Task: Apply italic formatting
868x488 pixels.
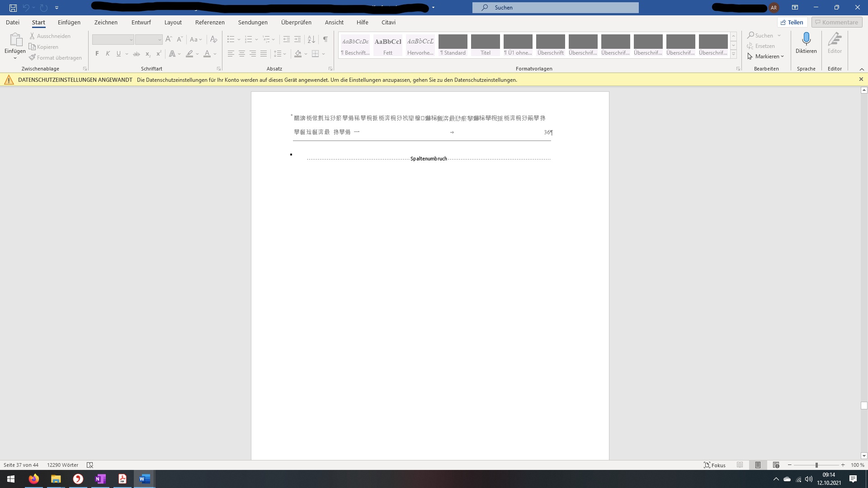Action: [108, 54]
